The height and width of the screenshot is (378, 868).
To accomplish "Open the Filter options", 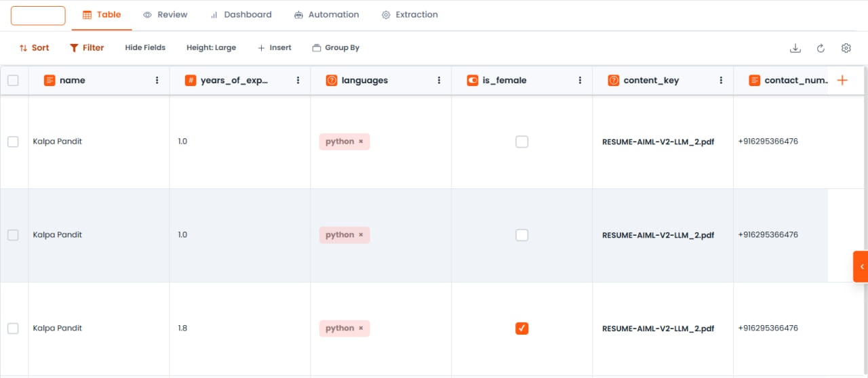I will tap(87, 48).
